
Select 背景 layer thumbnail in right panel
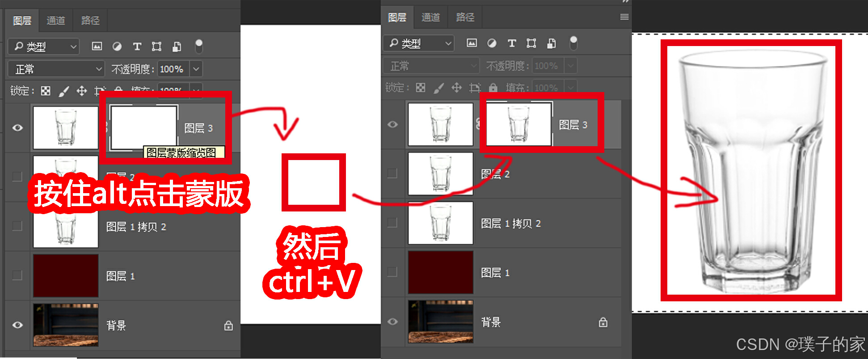tap(441, 321)
